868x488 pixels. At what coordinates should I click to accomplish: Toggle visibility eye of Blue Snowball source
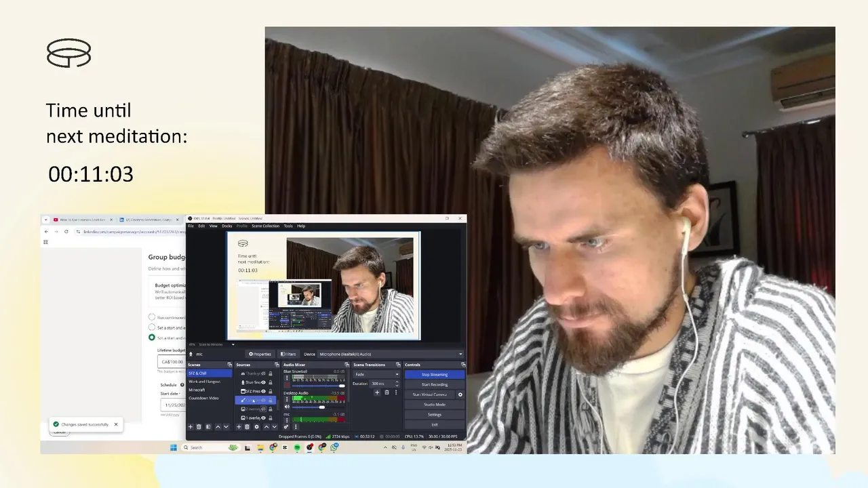[x=263, y=382]
